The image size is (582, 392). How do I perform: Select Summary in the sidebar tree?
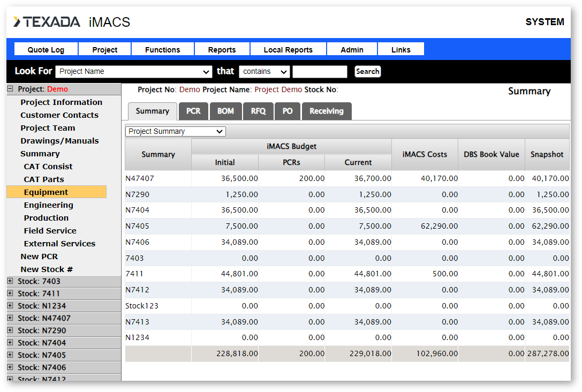tap(40, 154)
